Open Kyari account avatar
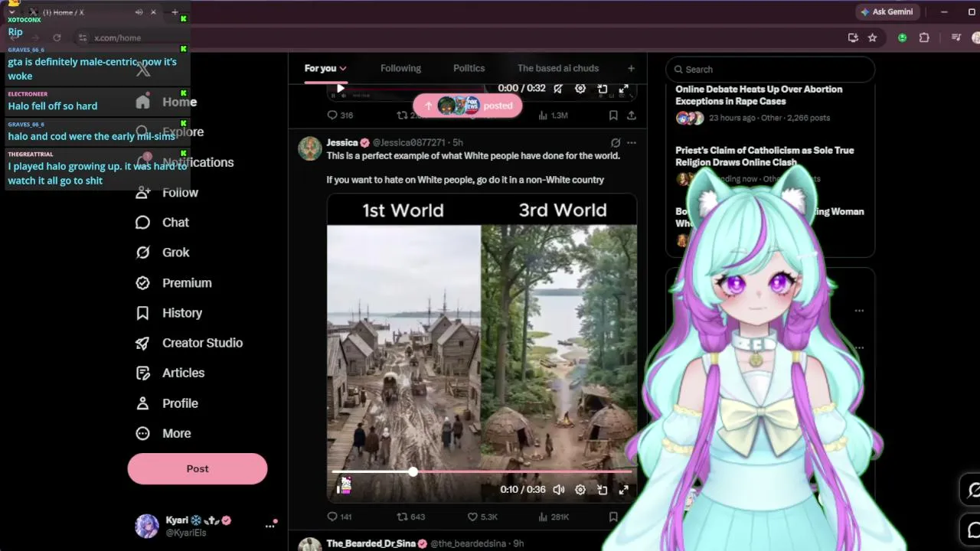980x551 pixels. 147,526
